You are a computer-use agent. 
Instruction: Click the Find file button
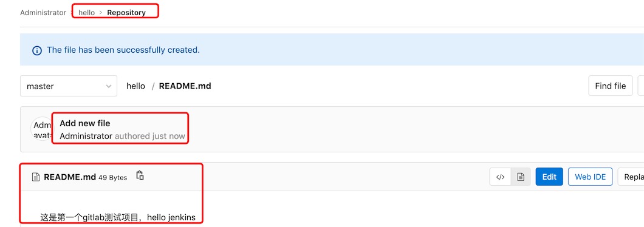pos(611,86)
